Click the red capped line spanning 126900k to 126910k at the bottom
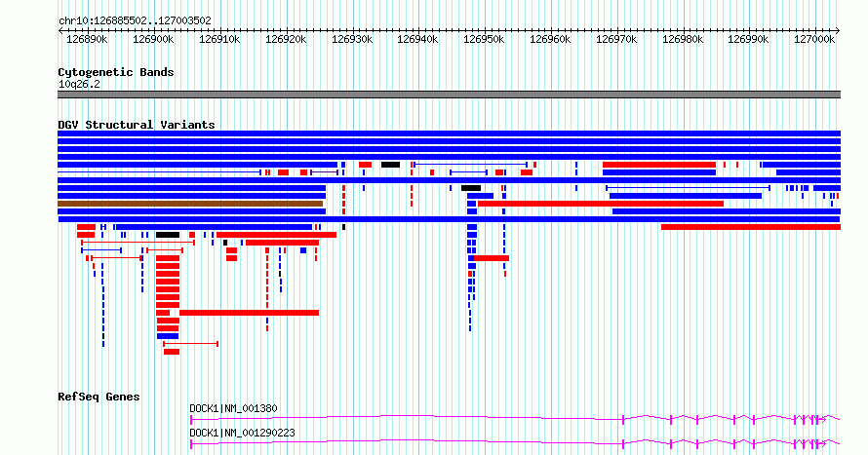The height and width of the screenshot is (455, 868). point(191,344)
